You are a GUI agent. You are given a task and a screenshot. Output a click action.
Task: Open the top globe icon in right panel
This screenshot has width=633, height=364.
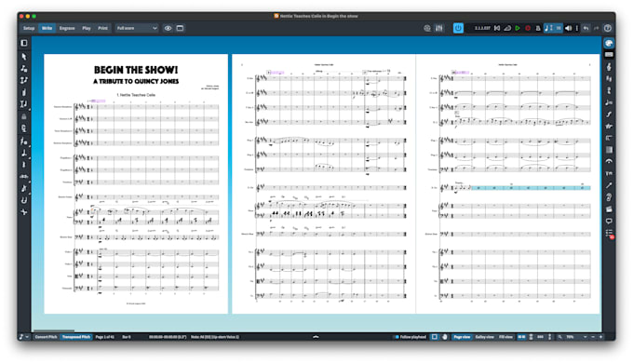(609, 43)
